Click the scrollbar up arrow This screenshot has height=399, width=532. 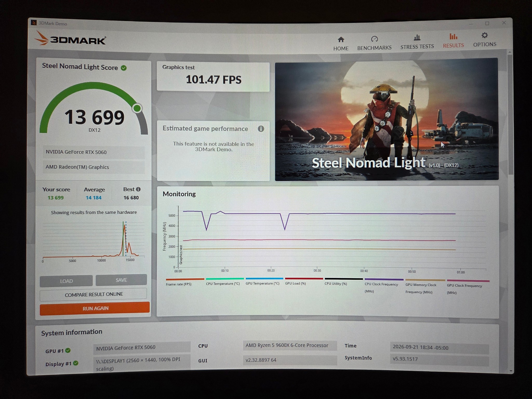(510, 52)
